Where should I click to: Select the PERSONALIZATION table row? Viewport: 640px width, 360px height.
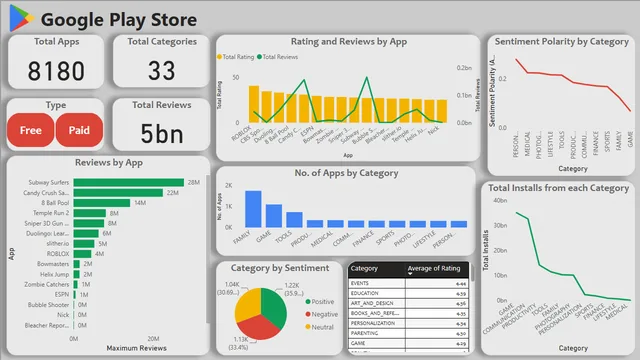tap(409, 323)
